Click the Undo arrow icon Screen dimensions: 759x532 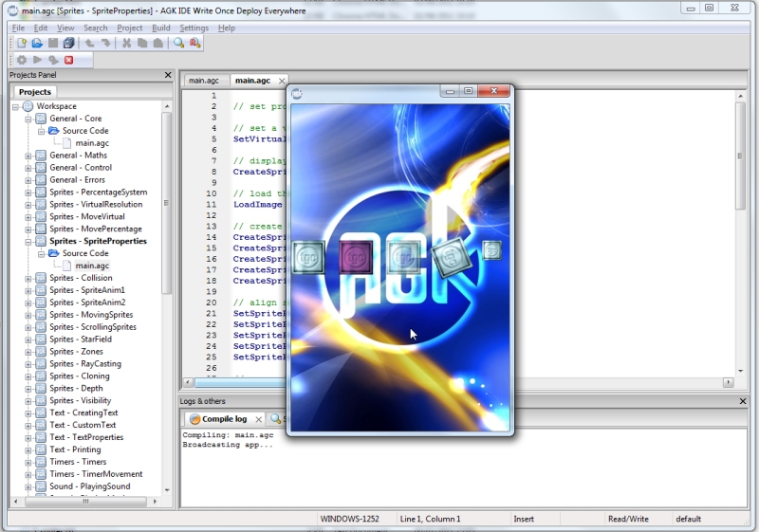point(89,43)
